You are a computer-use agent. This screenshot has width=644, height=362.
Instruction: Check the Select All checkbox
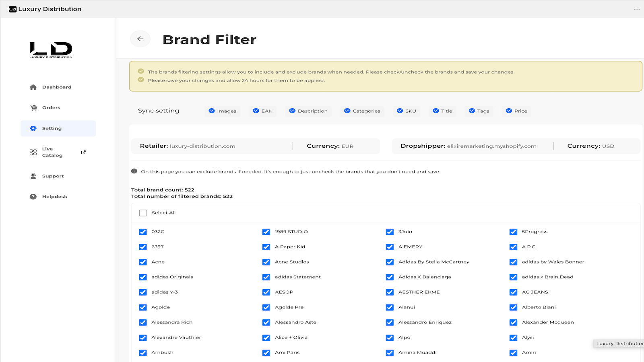[x=143, y=213]
